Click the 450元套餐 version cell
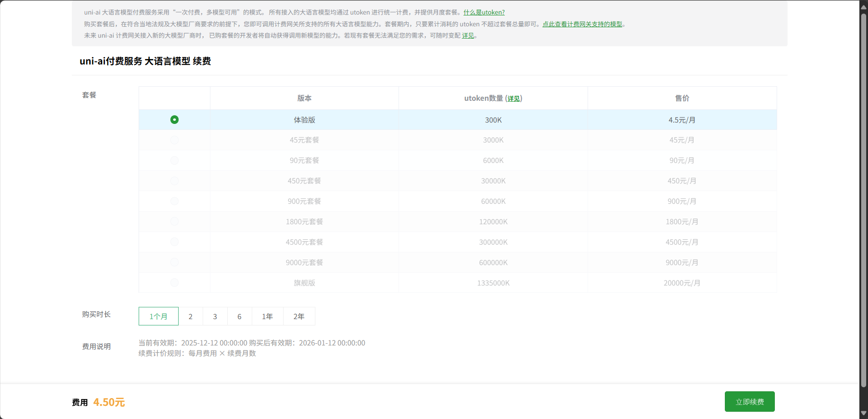Screen dimensions: 868x419 point(304,181)
